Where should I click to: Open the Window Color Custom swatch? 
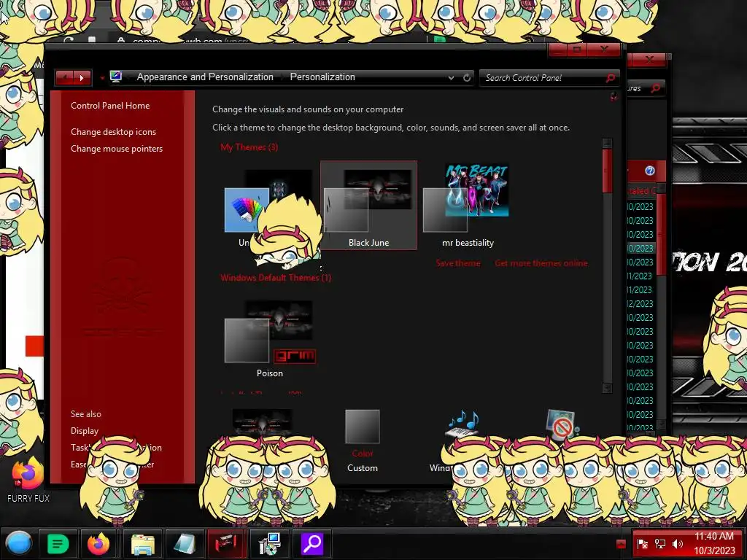click(x=363, y=427)
